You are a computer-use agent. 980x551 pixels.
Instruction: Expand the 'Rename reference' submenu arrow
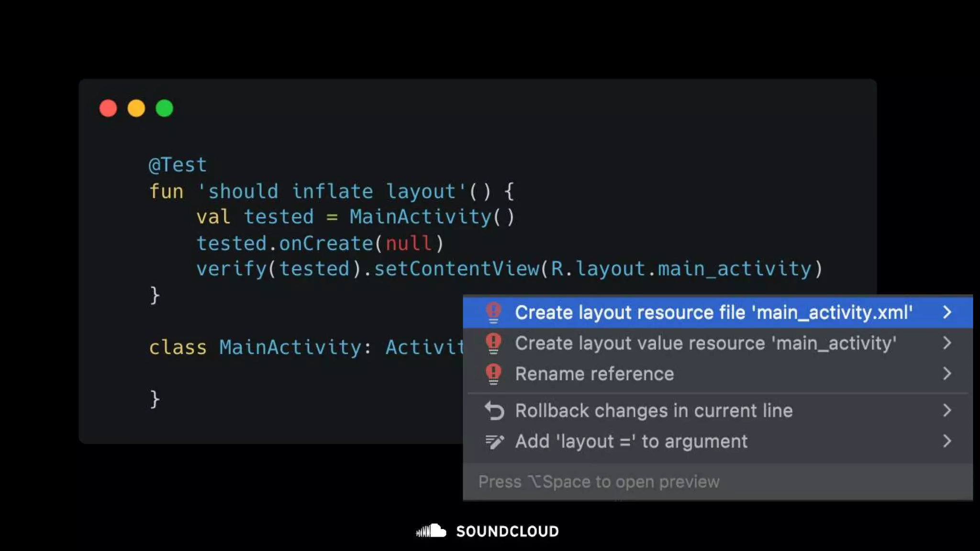tap(947, 374)
